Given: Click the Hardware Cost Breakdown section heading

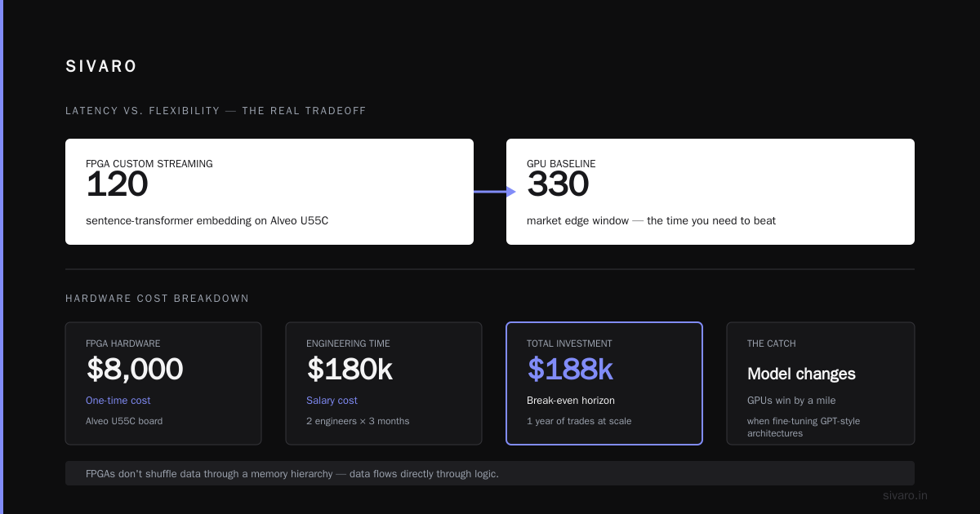Looking at the screenshot, I should (x=157, y=299).
